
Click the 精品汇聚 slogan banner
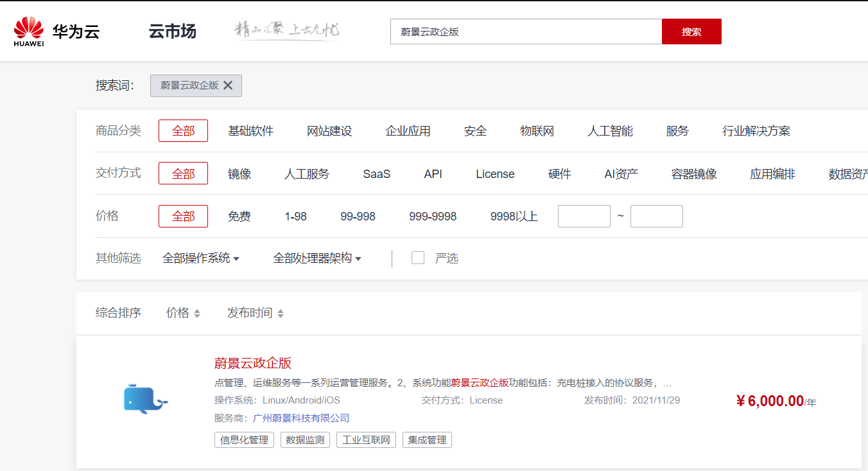[286, 31]
